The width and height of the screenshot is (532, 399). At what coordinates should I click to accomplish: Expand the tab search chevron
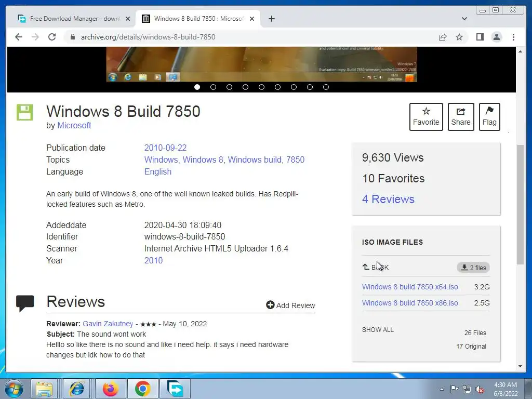pos(464,19)
